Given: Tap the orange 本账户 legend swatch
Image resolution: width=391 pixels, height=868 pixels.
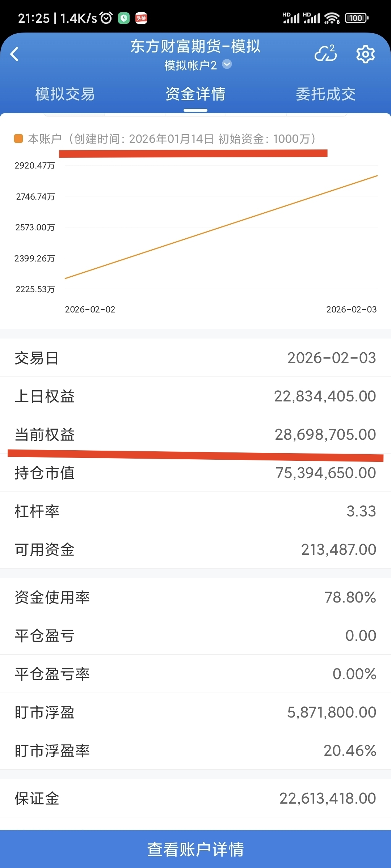Looking at the screenshot, I should click(x=18, y=139).
